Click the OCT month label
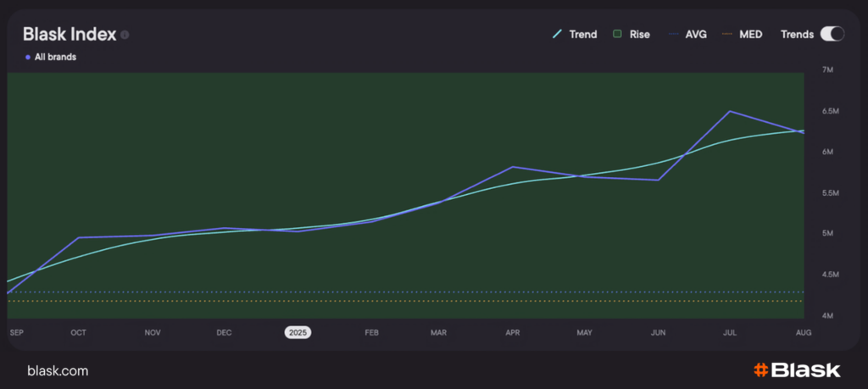Screen dimensions: 868x389 80,333
